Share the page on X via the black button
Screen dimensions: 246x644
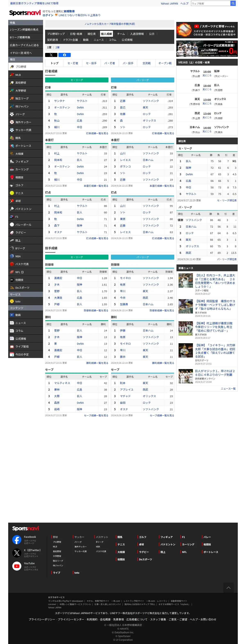click(51, 55)
